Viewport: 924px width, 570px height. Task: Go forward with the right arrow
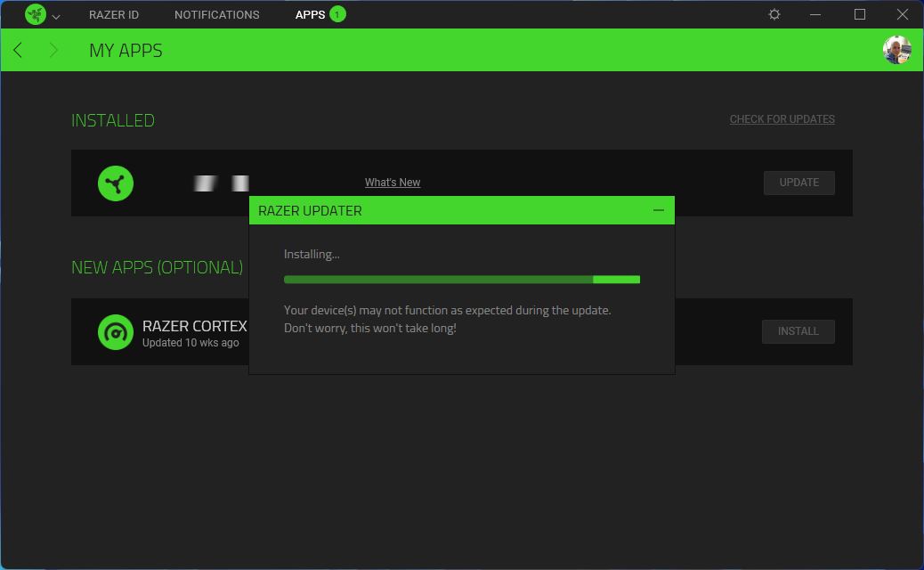[x=53, y=50]
